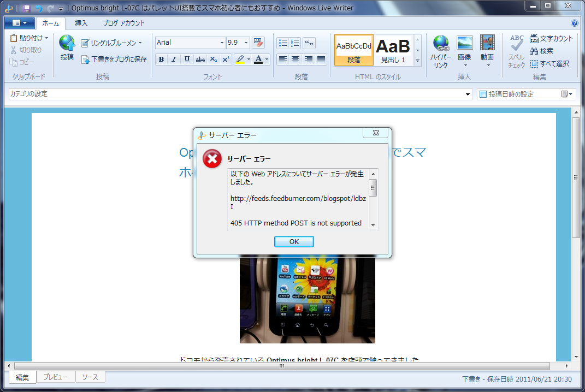Align text right
This screenshot has width=585, height=392.
pos(308,60)
